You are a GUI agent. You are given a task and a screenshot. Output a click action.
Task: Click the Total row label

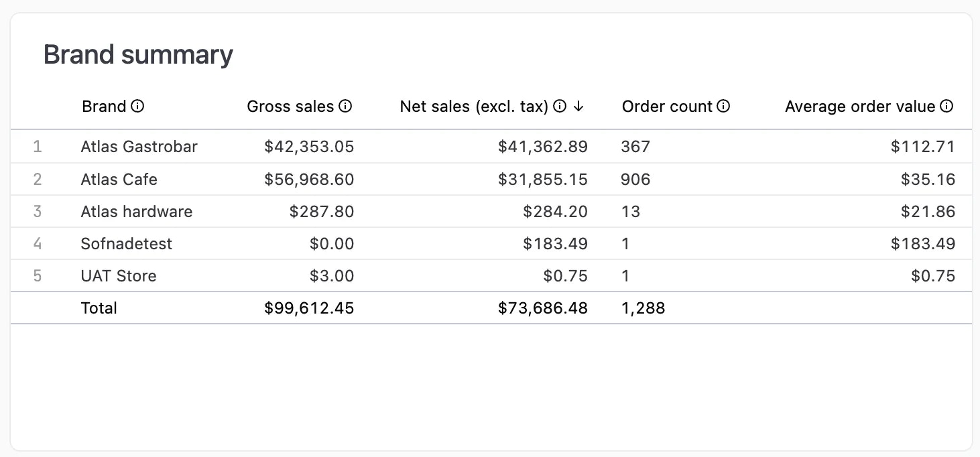(x=99, y=308)
